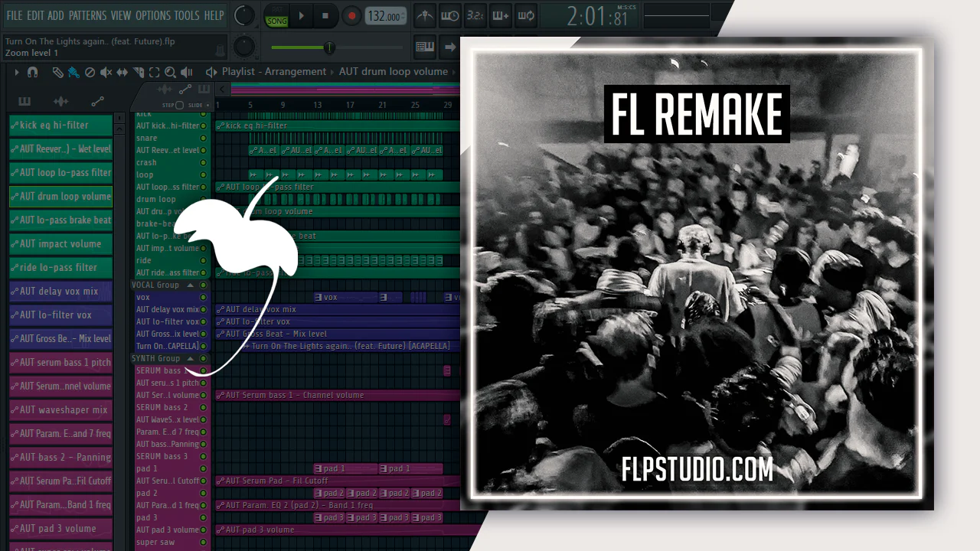Mute the SYNTH Group track
The height and width of the screenshot is (551, 980).
tap(204, 359)
